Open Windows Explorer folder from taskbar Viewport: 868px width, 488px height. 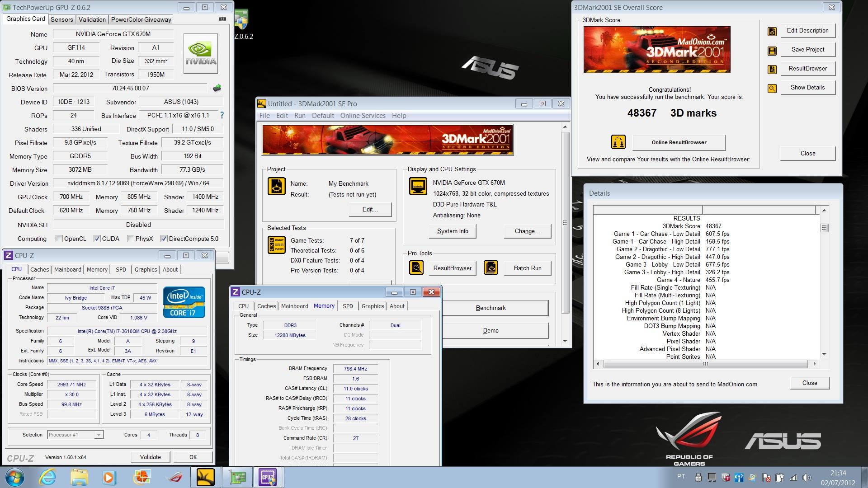(79, 477)
